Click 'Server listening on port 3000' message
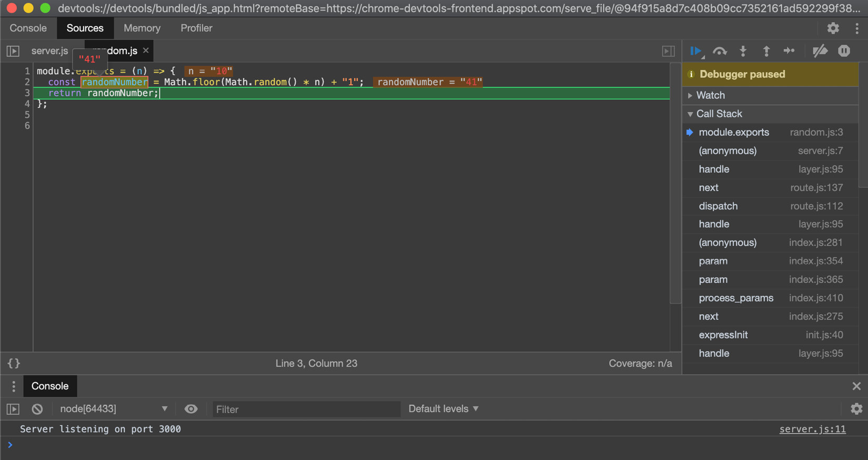Screen dimensions: 868x460 pos(100,429)
